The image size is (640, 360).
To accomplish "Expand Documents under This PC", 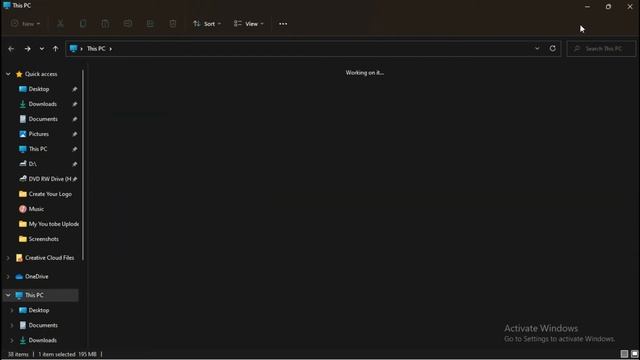I will [12, 325].
